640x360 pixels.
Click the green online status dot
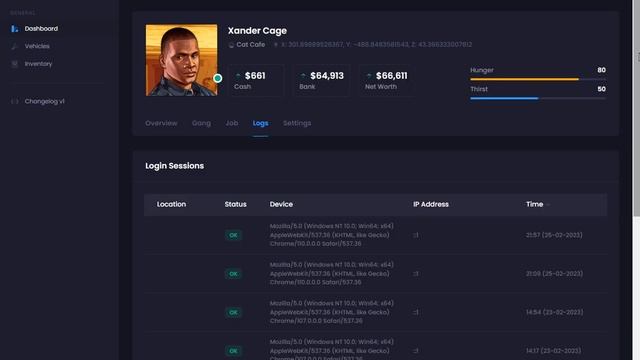(x=218, y=78)
